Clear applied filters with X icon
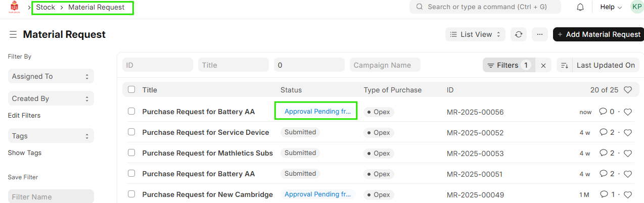The image size is (644, 203). [543, 65]
